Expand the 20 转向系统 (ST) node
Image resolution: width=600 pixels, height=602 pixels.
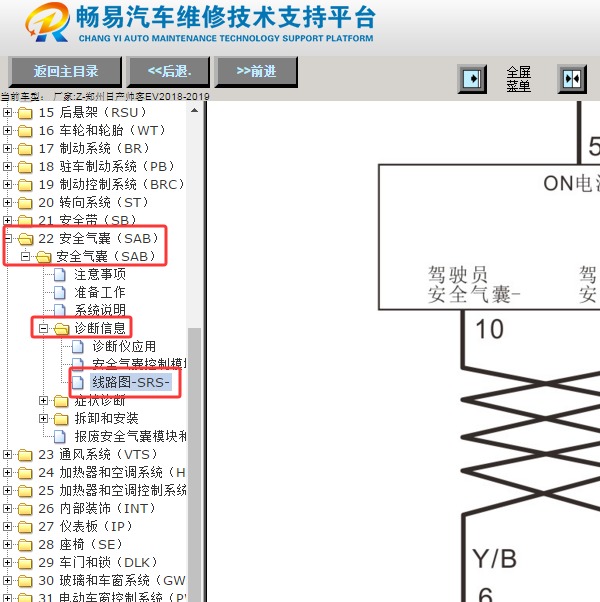pos(7,202)
